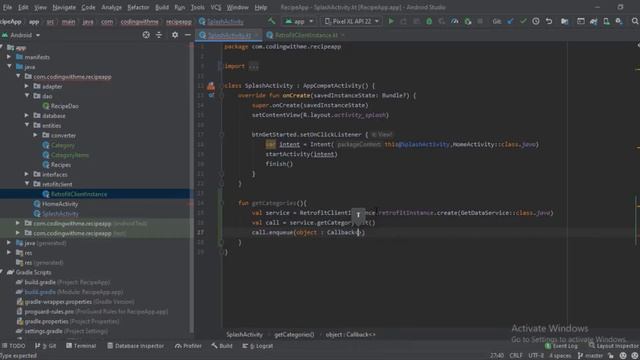This screenshot has height=360, width=640.
Task: Open the Database Inspector tool window
Action: coord(136,346)
